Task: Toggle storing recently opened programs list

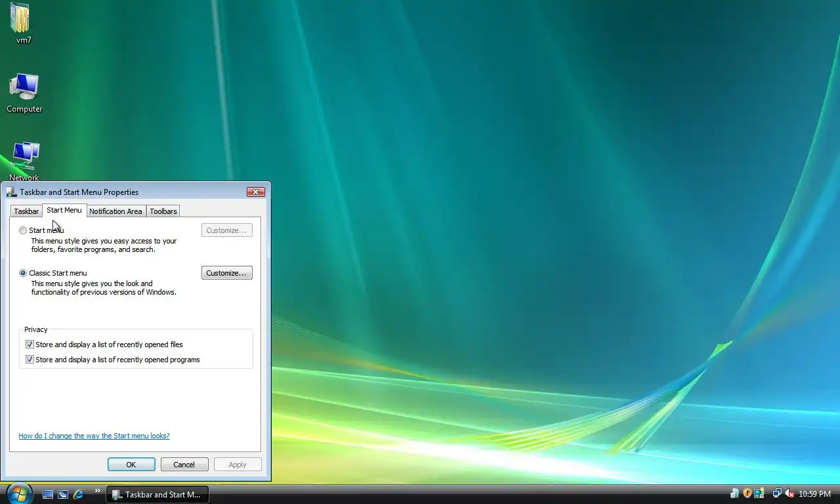Action: pyautogui.click(x=30, y=360)
